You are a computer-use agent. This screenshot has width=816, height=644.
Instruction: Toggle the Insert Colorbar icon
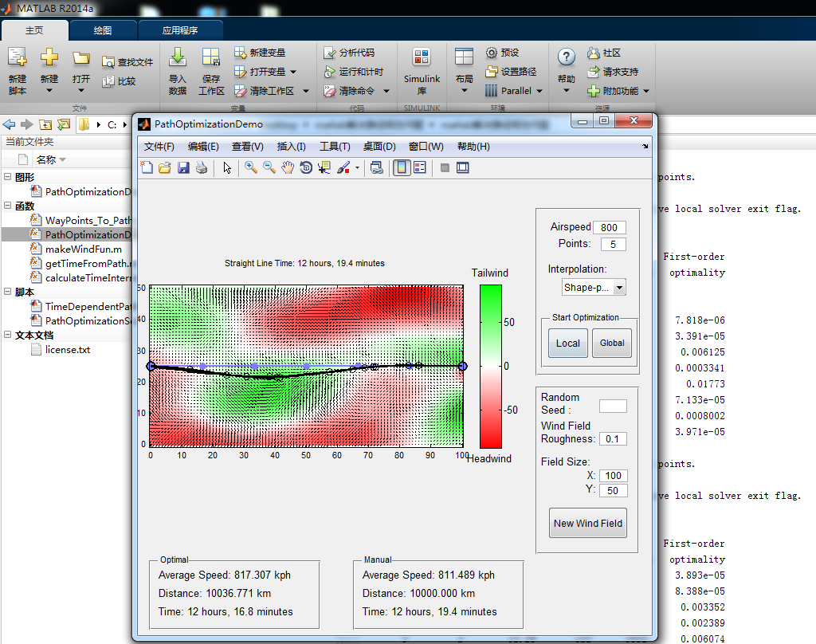pyautogui.click(x=402, y=167)
